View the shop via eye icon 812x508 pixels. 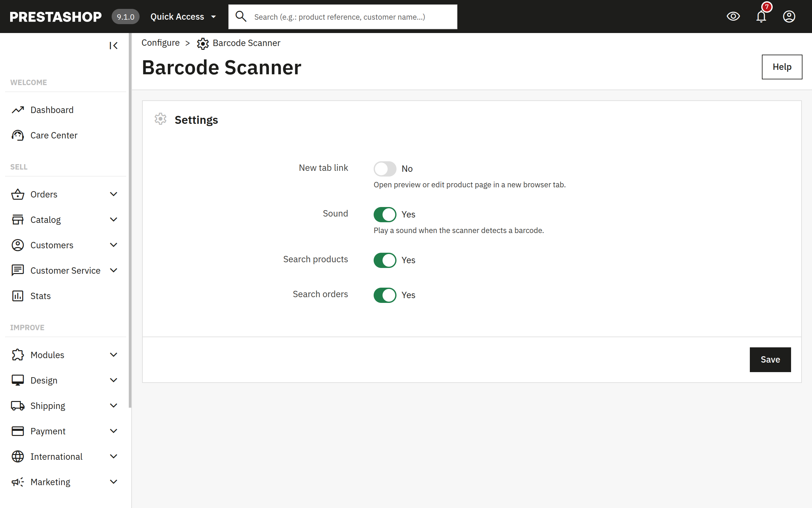point(733,16)
